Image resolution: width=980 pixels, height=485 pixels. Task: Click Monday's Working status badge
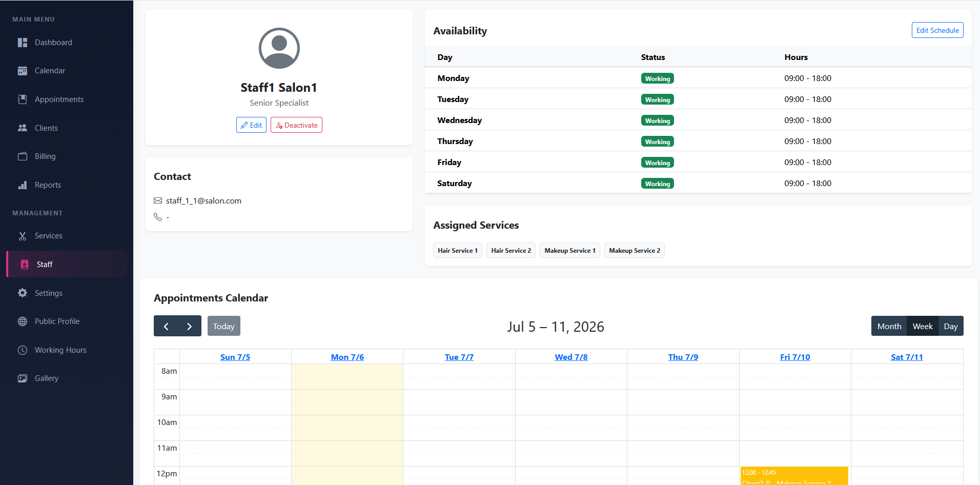click(658, 78)
